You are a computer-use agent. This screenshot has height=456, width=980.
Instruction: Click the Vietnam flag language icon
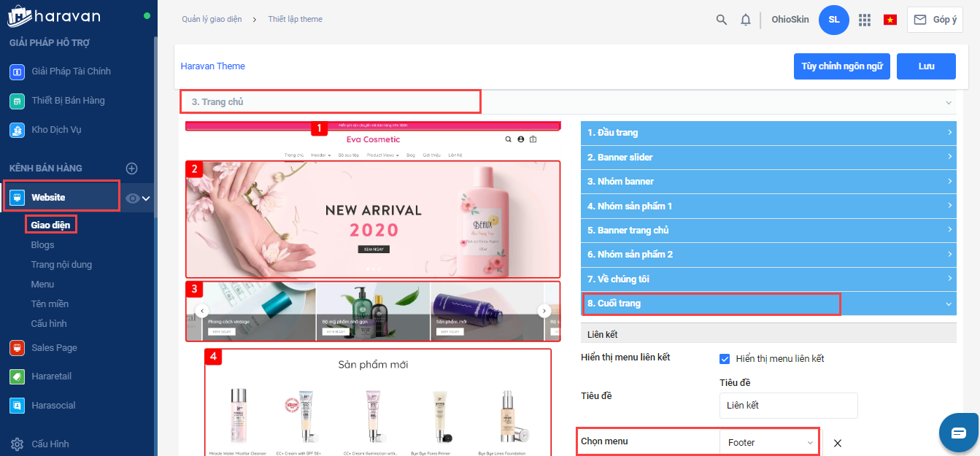(x=890, y=20)
